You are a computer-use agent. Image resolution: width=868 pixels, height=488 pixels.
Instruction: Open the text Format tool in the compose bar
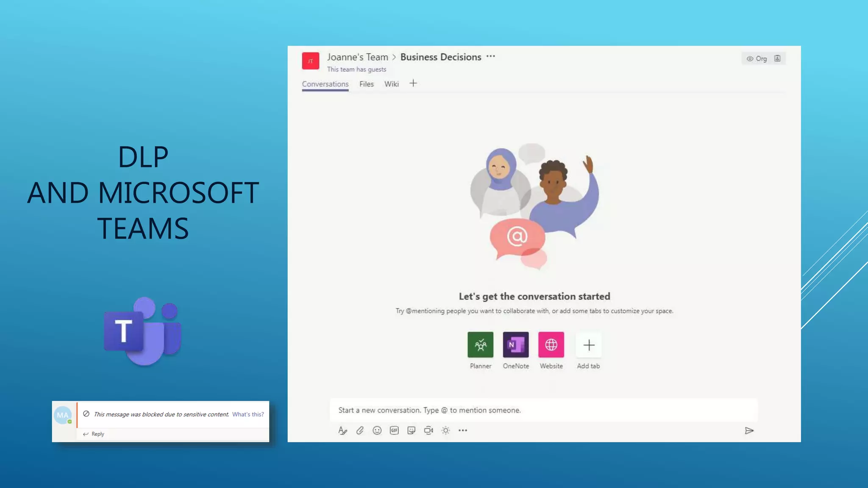tap(342, 430)
